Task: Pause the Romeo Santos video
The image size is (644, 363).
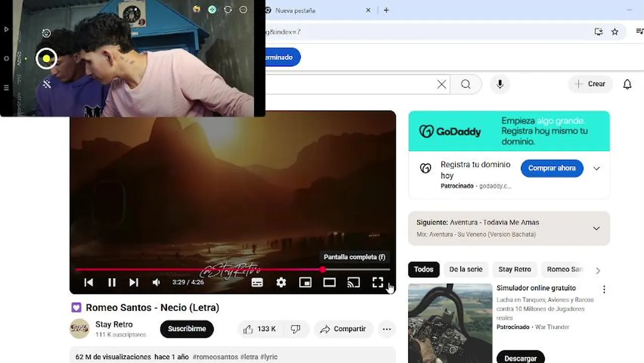Action: [x=112, y=282]
